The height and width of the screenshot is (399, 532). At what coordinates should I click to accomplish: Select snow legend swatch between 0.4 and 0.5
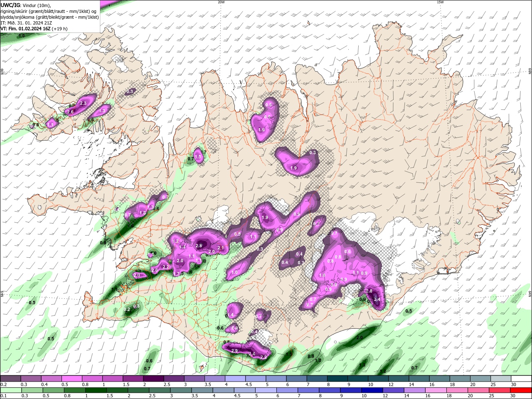(x=51, y=378)
